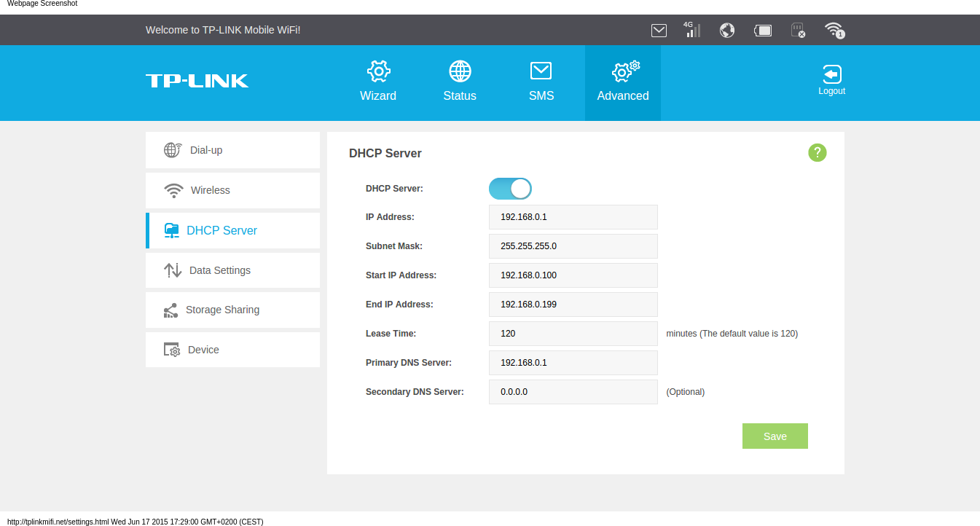Click the battery level icon

click(x=762, y=31)
